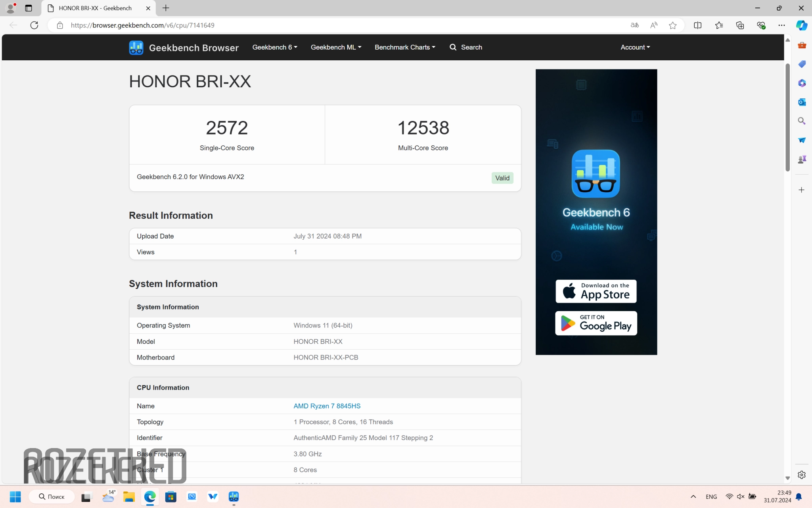Viewport: 812px width, 508px height.
Task: Open sidebar settings gear icon
Action: click(x=801, y=475)
